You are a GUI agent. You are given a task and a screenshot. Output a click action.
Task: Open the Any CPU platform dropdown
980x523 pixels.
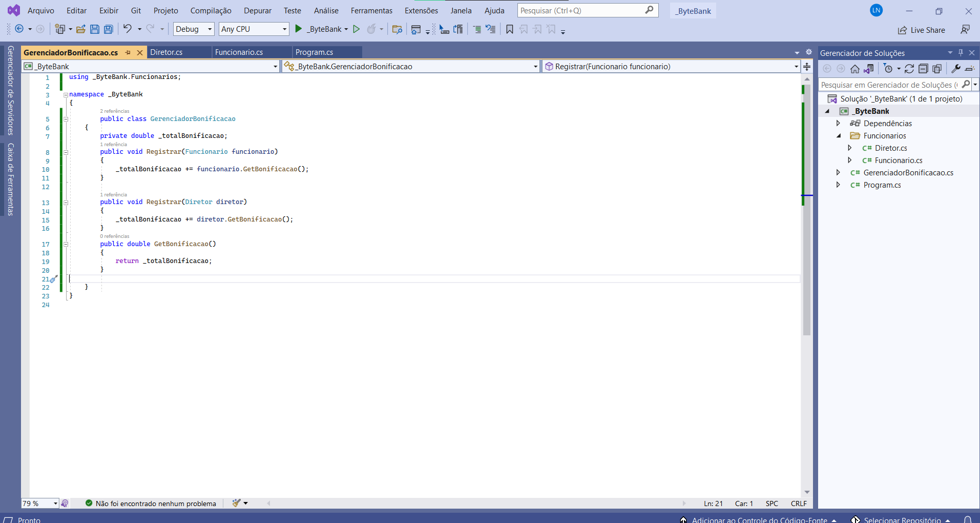click(254, 29)
